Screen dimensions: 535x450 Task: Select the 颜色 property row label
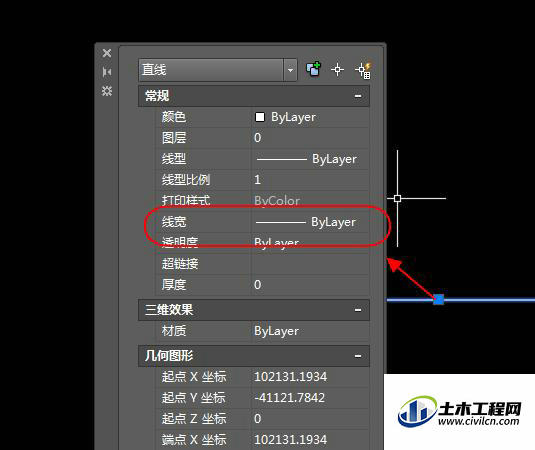pos(174,117)
